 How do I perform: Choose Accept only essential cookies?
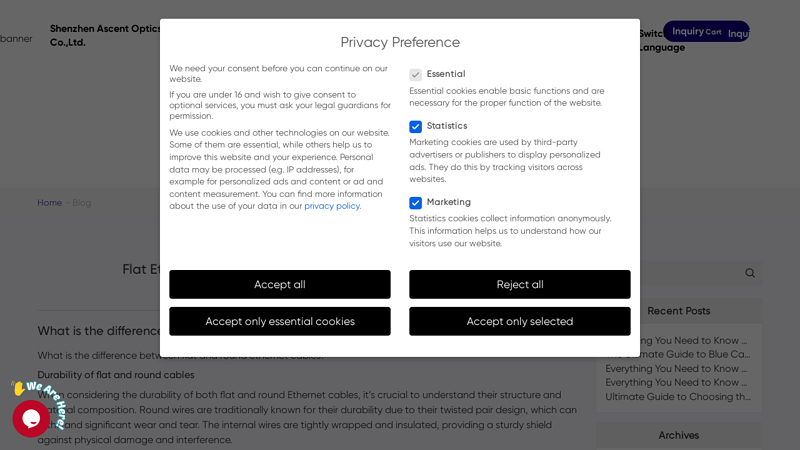click(280, 321)
